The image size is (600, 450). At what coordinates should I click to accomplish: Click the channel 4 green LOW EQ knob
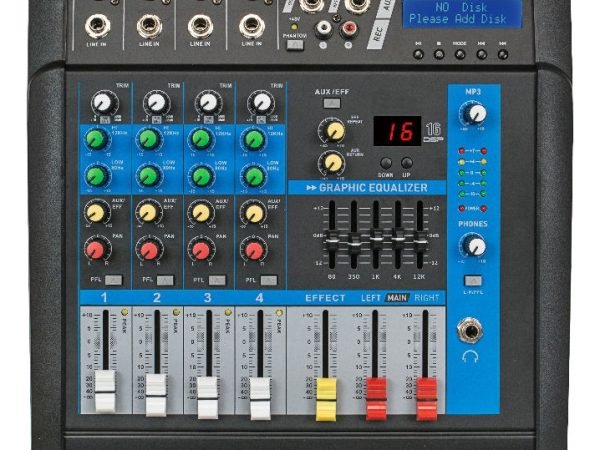pos(253,176)
